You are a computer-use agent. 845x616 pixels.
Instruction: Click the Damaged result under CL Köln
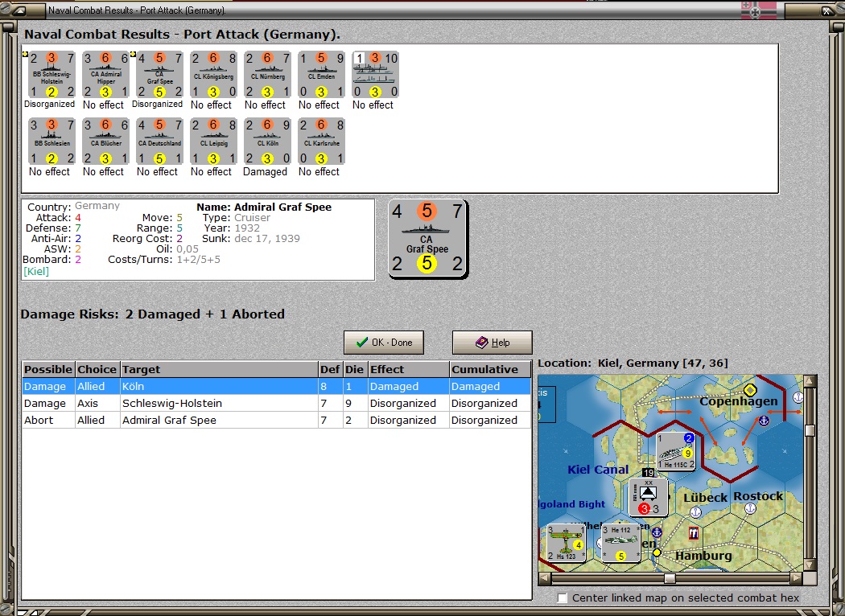(265, 172)
